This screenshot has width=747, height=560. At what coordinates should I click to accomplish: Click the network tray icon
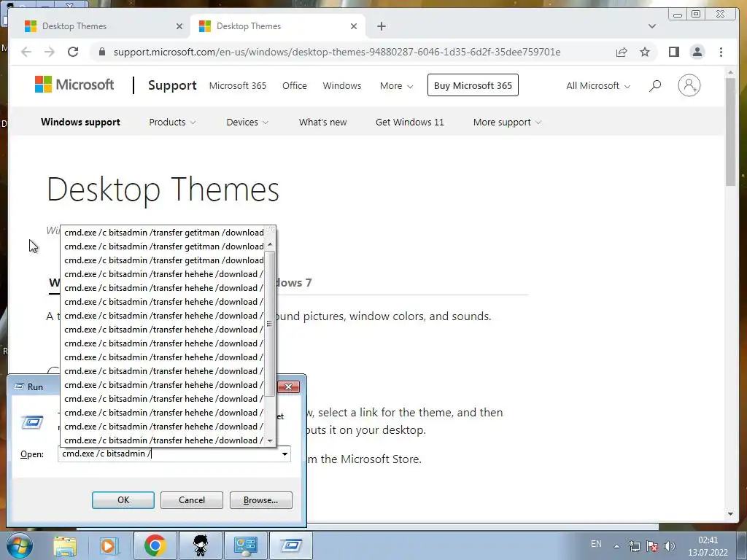tap(634, 546)
